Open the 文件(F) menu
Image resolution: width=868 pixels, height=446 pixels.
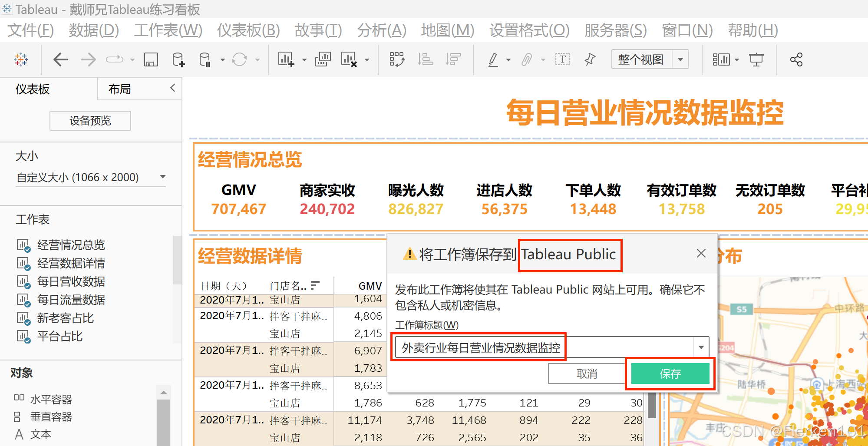point(31,30)
